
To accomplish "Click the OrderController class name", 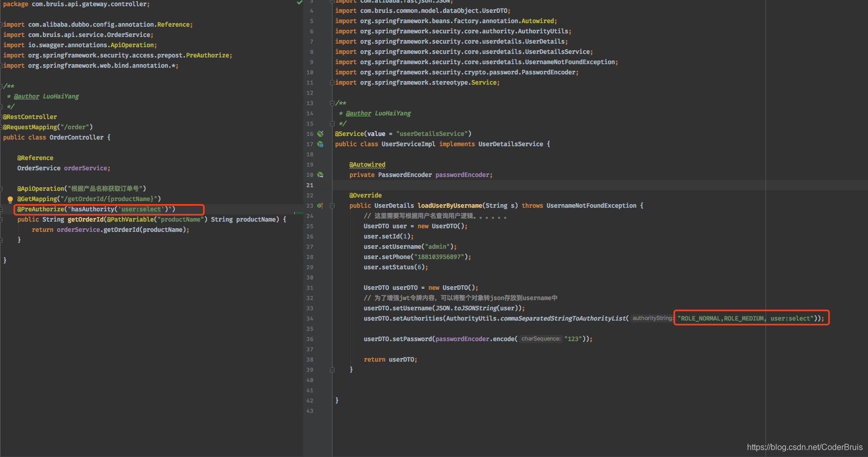I will coord(77,137).
